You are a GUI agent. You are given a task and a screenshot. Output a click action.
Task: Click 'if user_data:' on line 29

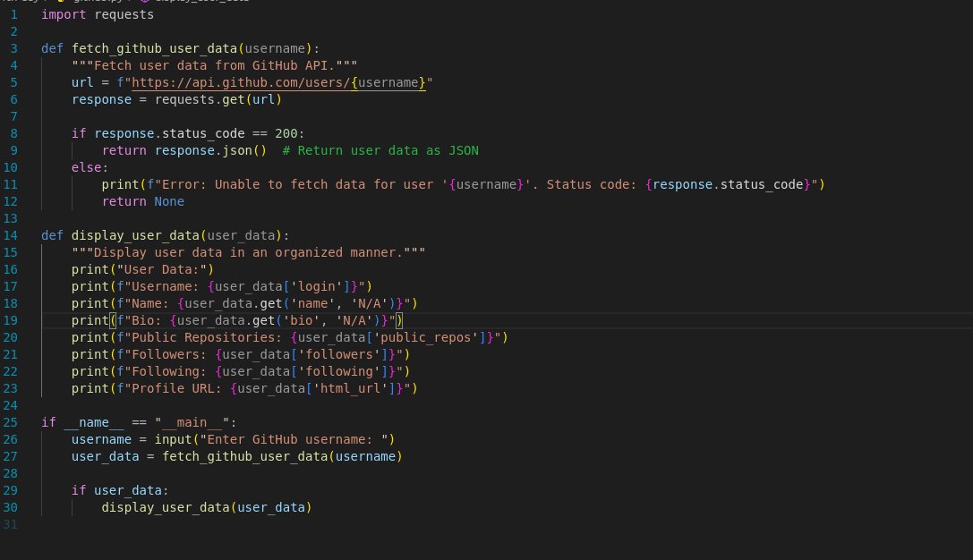(120, 490)
